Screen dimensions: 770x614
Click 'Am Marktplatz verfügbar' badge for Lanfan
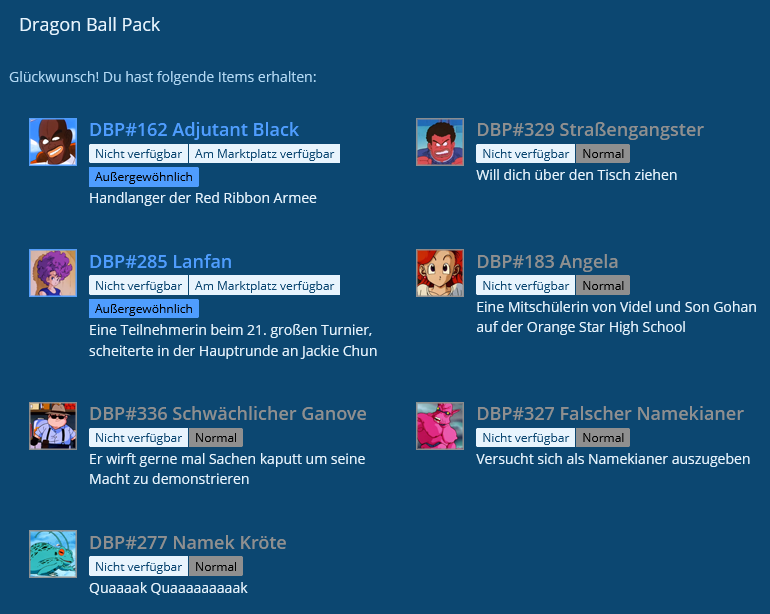[x=265, y=286]
